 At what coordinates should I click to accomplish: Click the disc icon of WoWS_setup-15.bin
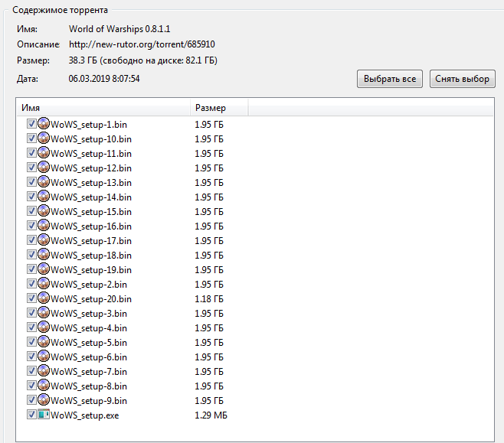click(x=44, y=211)
